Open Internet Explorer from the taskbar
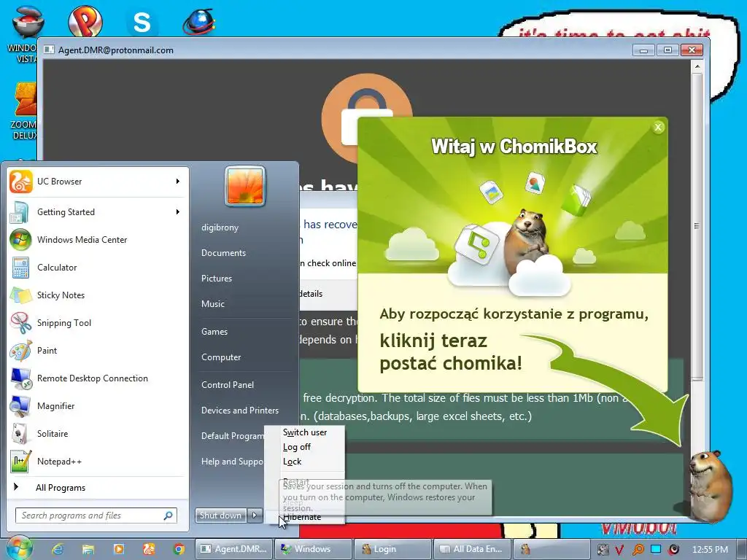Screen dimensions: 747x560 coord(58,549)
